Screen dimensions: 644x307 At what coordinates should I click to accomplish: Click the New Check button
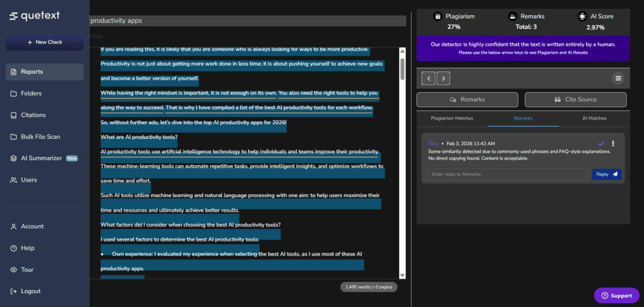click(44, 42)
